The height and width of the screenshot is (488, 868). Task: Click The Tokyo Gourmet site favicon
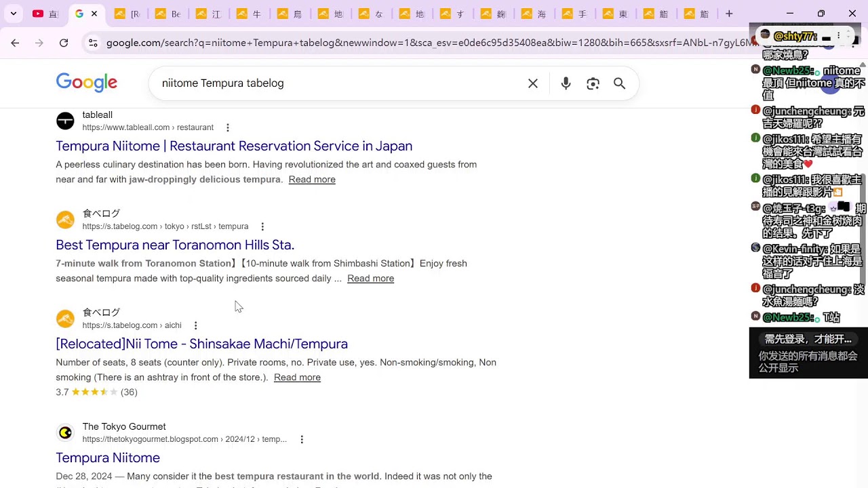tap(65, 432)
